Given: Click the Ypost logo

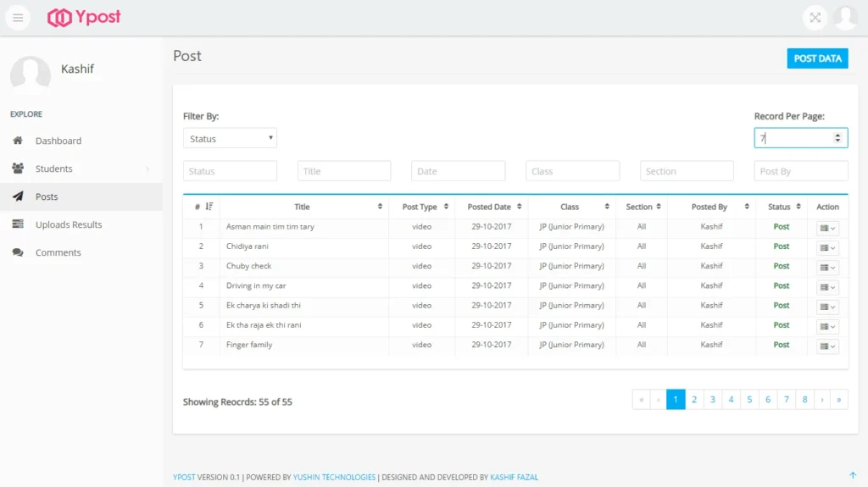Looking at the screenshot, I should click(84, 17).
